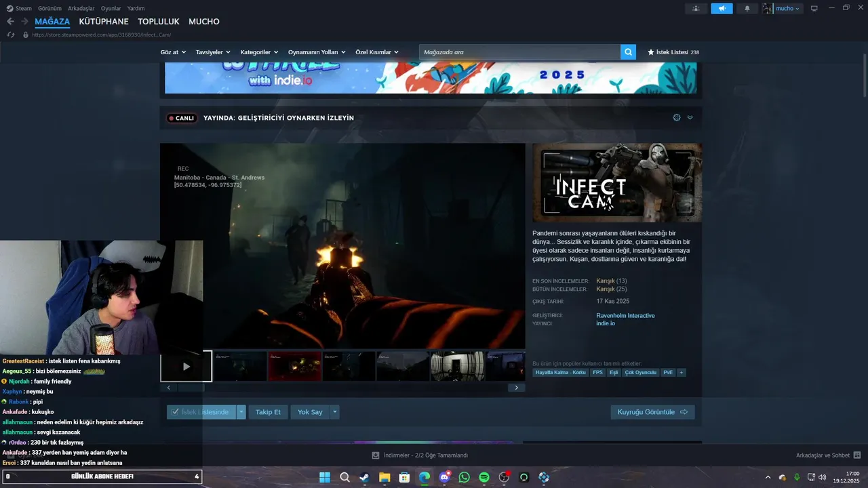Switch to the TOPLULUK tab

159,22
